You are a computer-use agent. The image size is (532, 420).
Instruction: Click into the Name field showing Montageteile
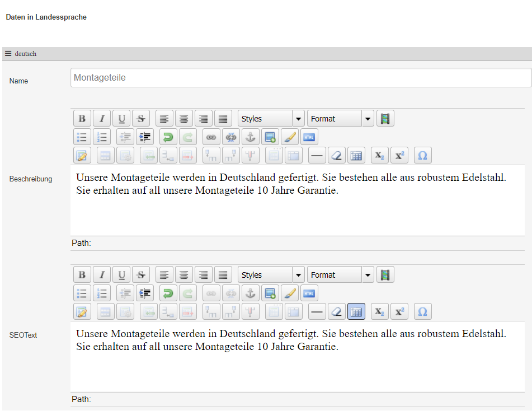[x=300, y=78]
